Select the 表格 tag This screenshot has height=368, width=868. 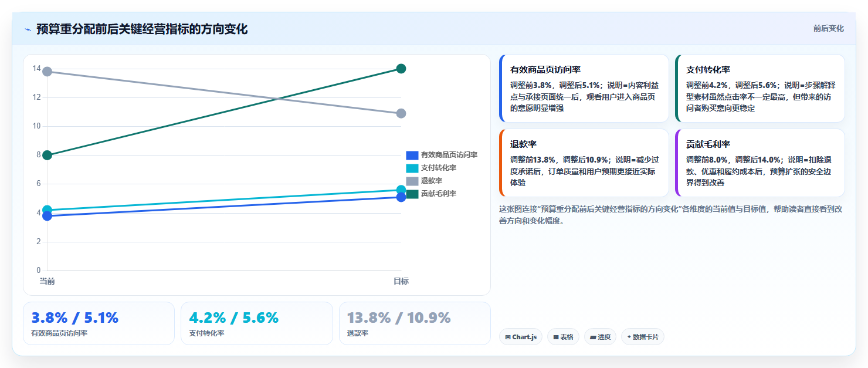click(563, 337)
